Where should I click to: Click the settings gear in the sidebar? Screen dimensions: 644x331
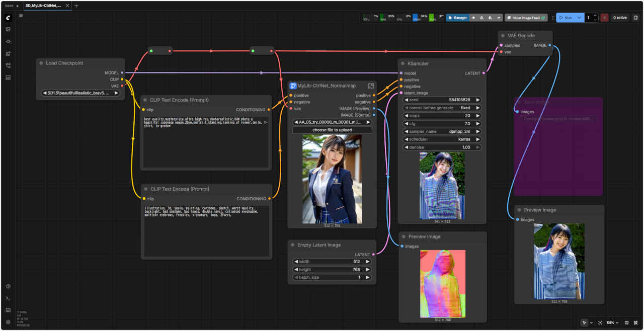pos(8,322)
